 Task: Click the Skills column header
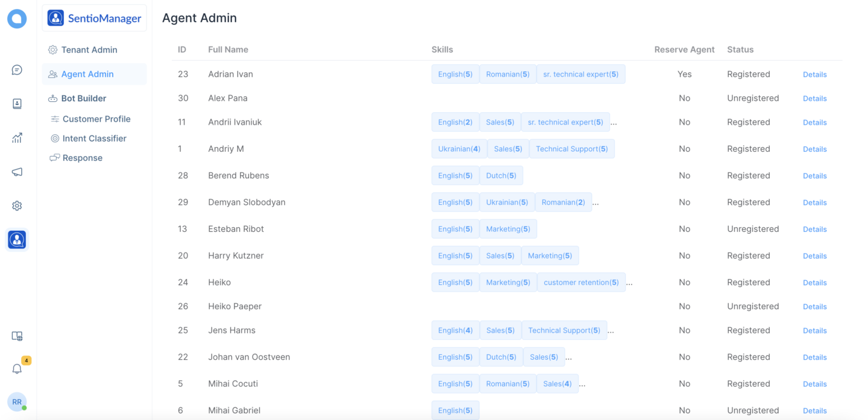442,49
